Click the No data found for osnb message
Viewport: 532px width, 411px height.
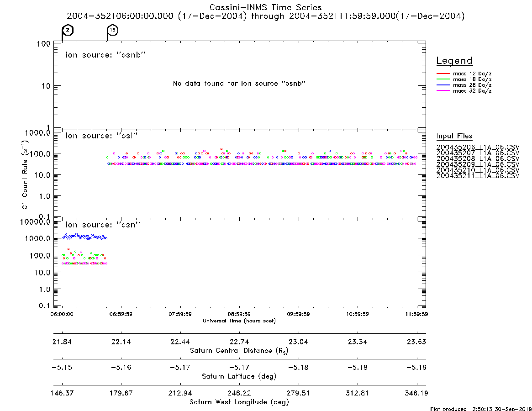(x=239, y=84)
